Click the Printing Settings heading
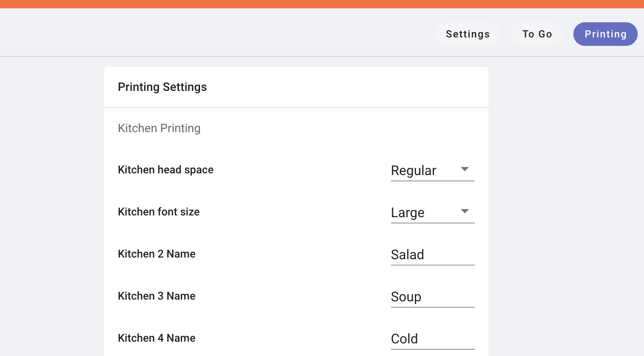Viewport: 644px width, 356px height. 162,87
